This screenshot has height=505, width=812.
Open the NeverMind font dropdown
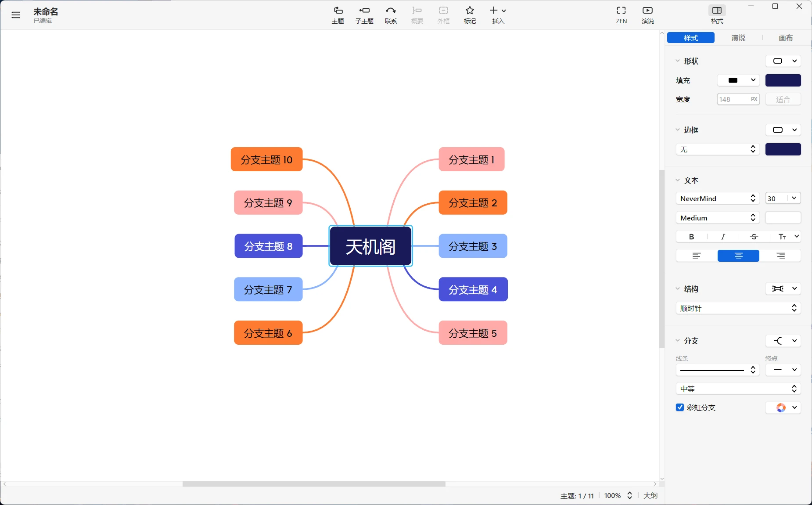718,198
